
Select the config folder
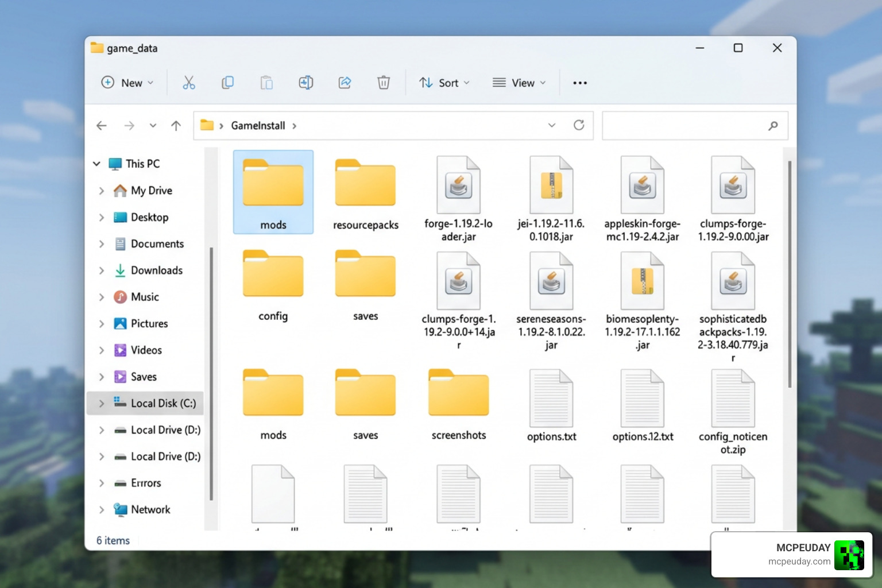(273, 286)
